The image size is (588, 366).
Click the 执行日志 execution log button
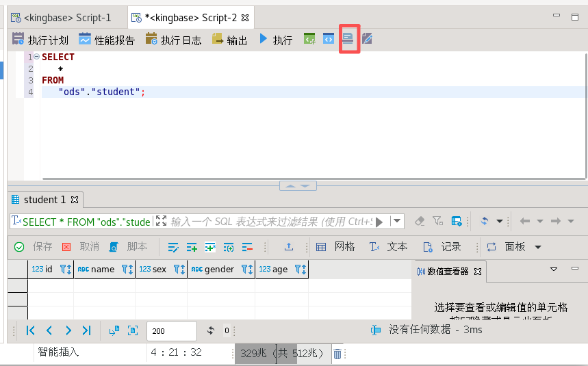coord(173,40)
